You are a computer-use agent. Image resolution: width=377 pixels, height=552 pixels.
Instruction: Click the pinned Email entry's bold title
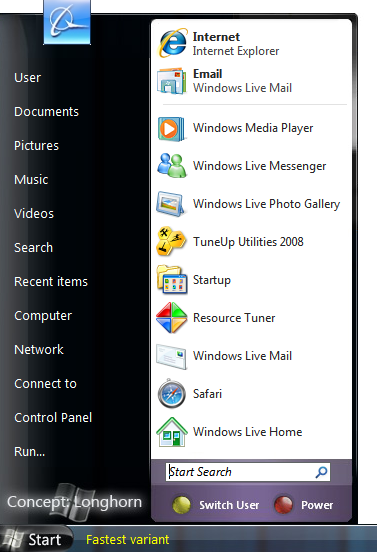coord(207,74)
